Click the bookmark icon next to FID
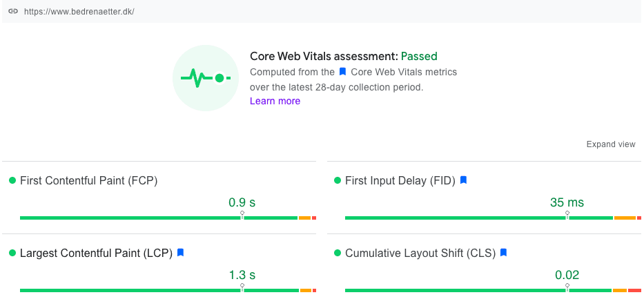The height and width of the screenshot is (306, 644). 464,180
